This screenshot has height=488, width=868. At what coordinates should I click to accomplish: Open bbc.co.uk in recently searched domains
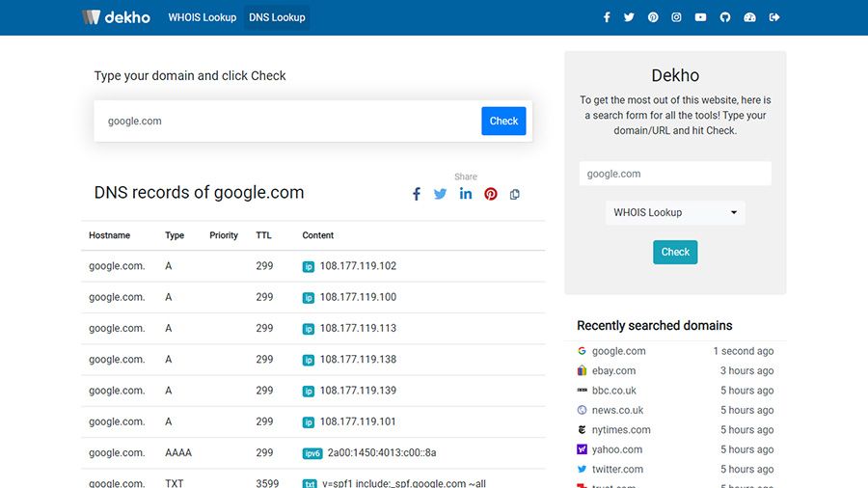pos(614,390)
